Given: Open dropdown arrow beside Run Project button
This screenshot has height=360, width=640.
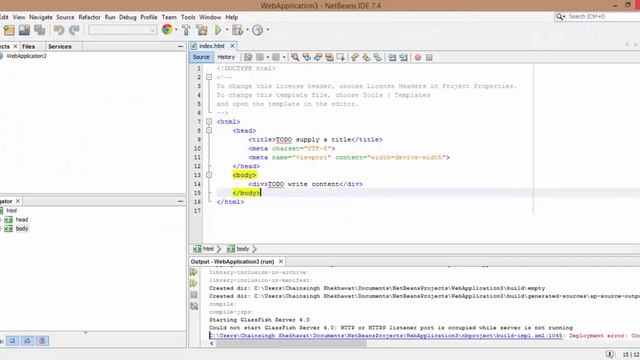Looking at the screenshot, I should click(x=227, y=30).
